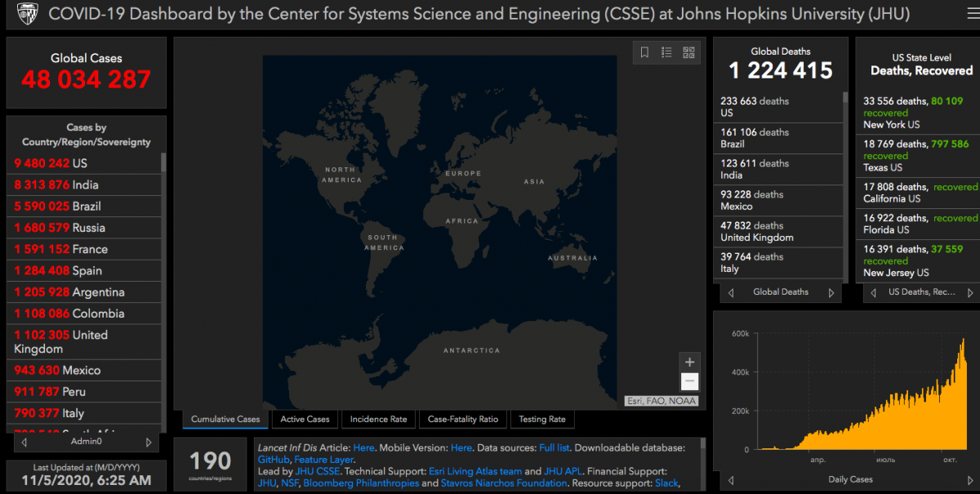Click left arrow beside Daily Cases chart
Image resolution: width=980 pixels, height=494 pixels.
730,480
